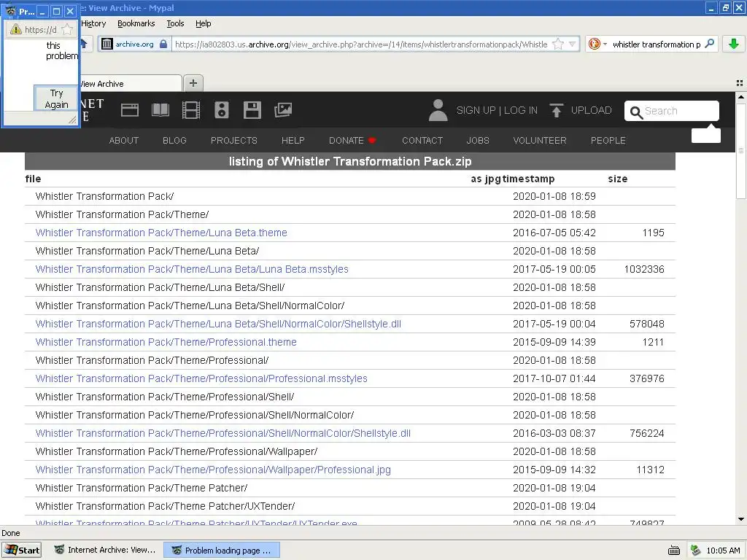Screen dimensions: 747x560
Task: Click the DONATE nav link
Action: (347, 141)
